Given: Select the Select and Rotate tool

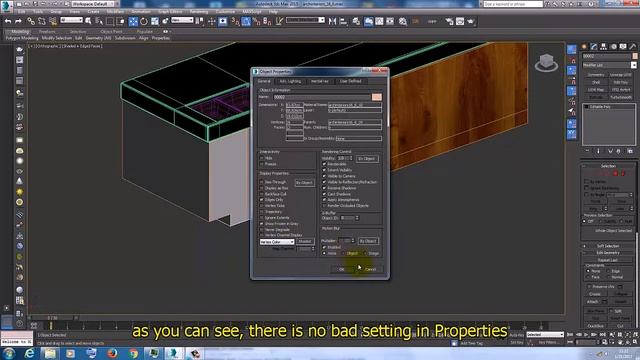Looking at the screenshot, I should (x=144, y=21).
